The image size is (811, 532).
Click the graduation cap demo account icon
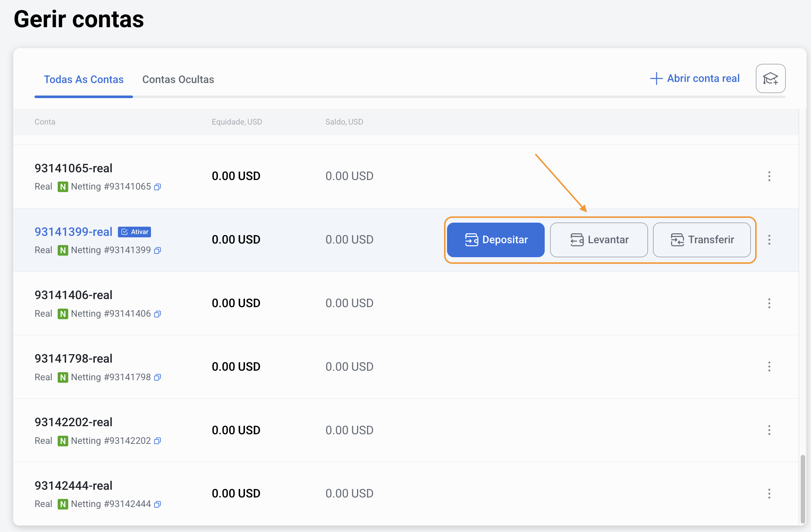click(770, 79)
